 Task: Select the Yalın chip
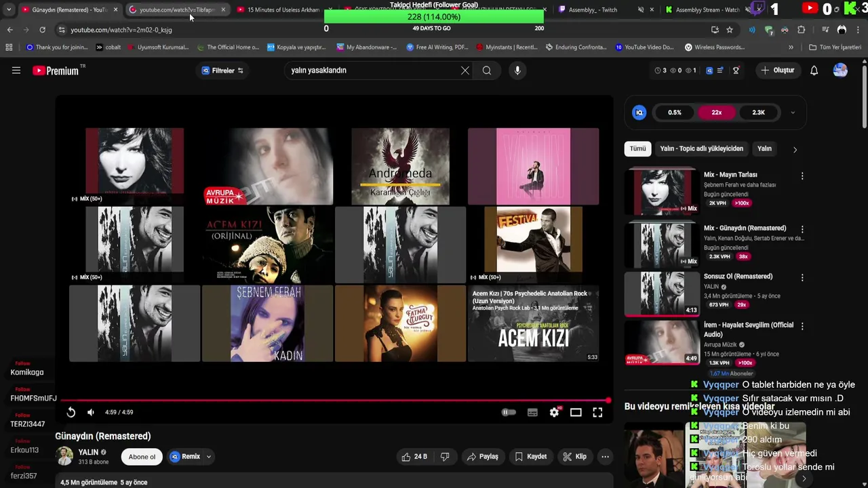tap(764, 148)
